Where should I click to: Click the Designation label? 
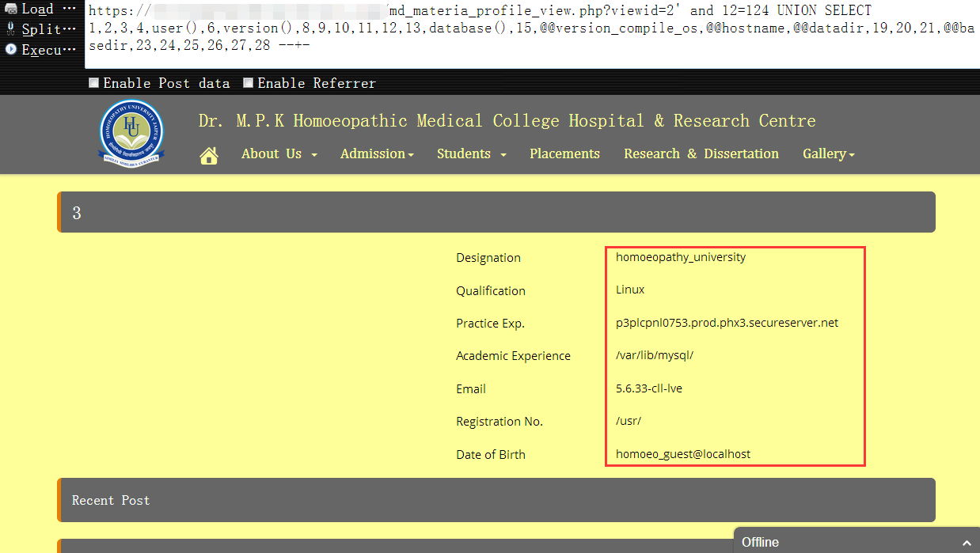488,258
